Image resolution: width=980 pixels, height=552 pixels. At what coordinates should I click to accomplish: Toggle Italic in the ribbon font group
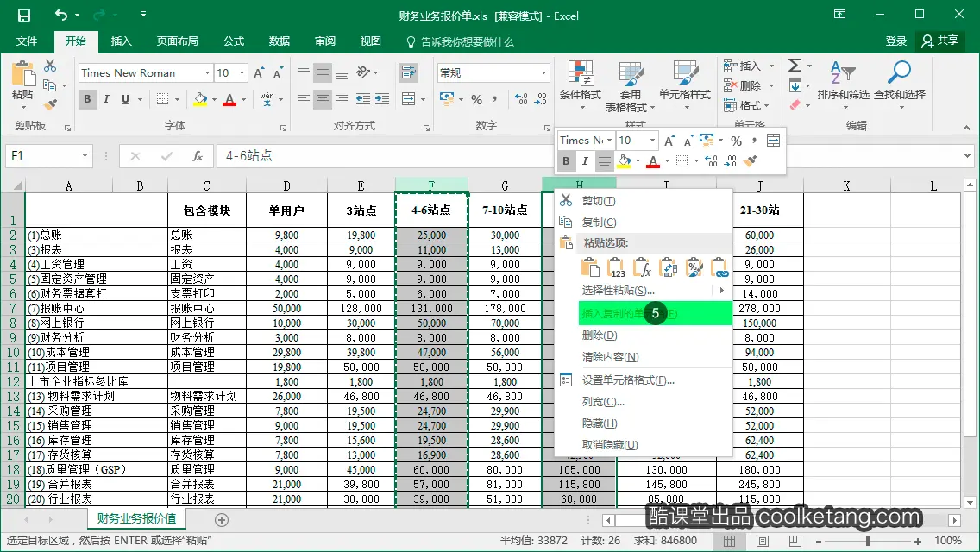(x=106, y=99)
